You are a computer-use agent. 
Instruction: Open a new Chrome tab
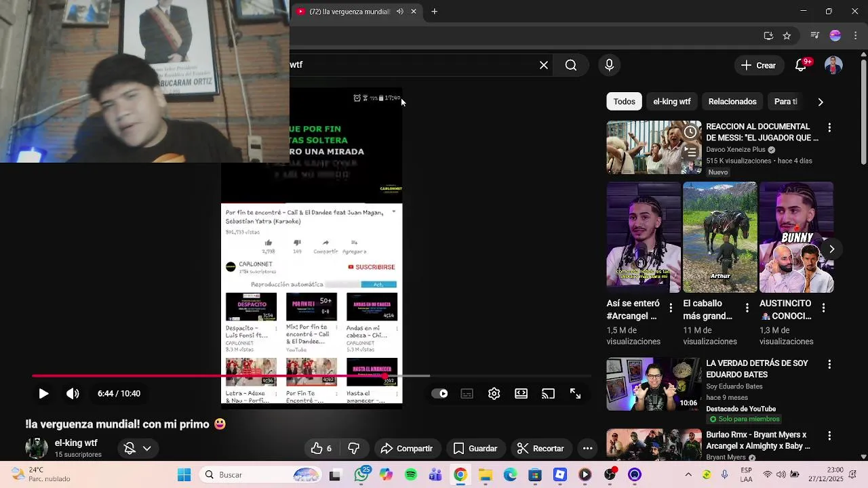tap(434, 12)
